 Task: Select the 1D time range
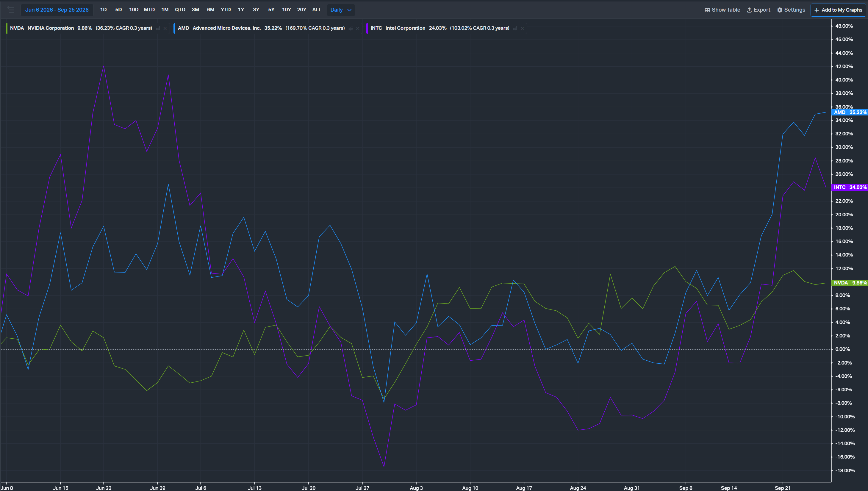(104, 10)
